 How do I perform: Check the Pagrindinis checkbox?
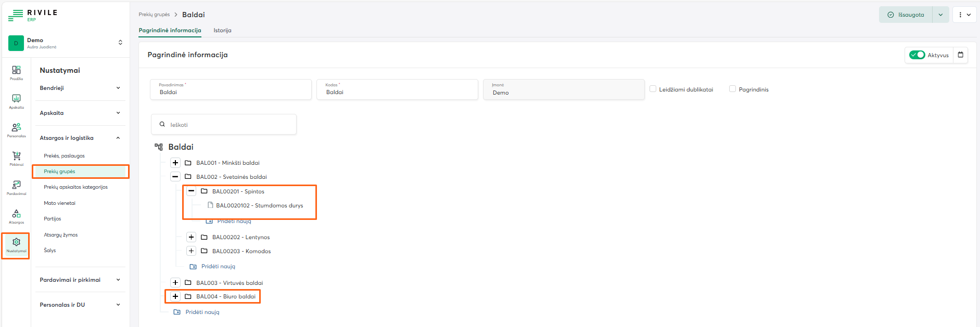click(x=732, y=89)
